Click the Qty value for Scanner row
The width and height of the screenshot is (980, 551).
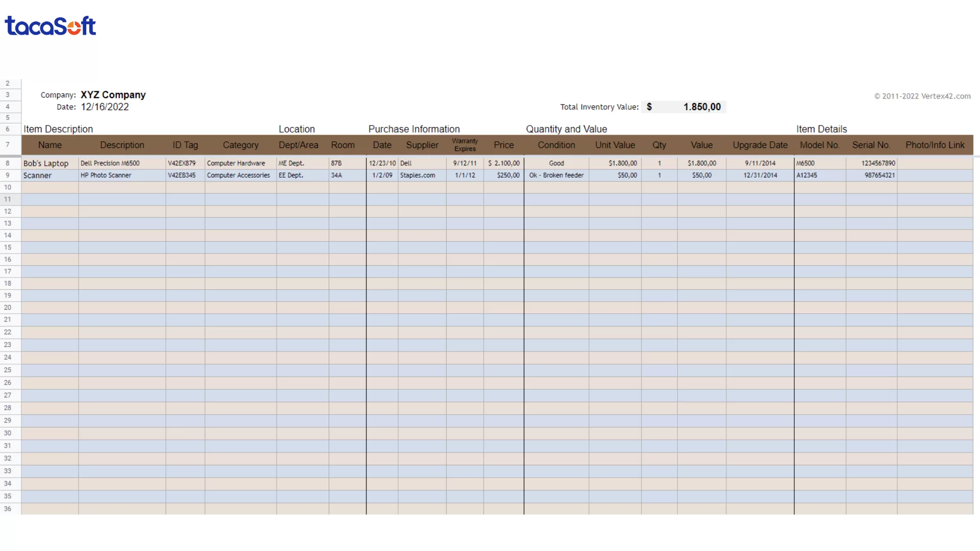tap(659, 175)
